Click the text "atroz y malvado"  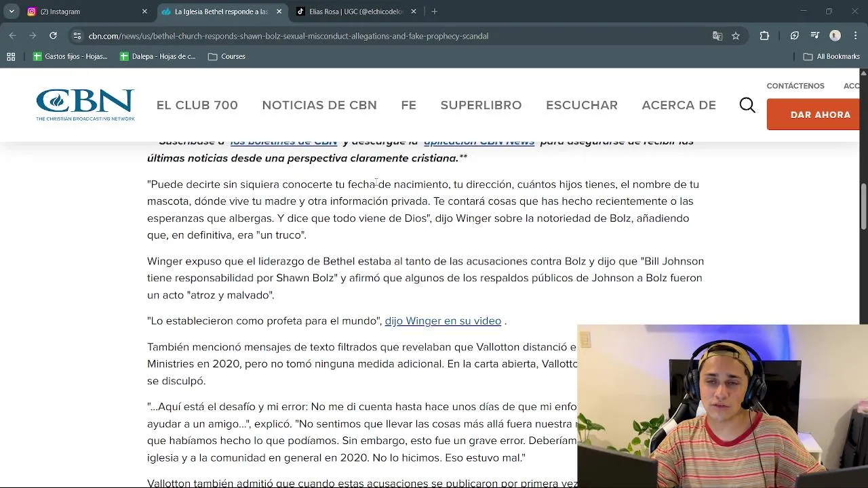click(230, 295)
